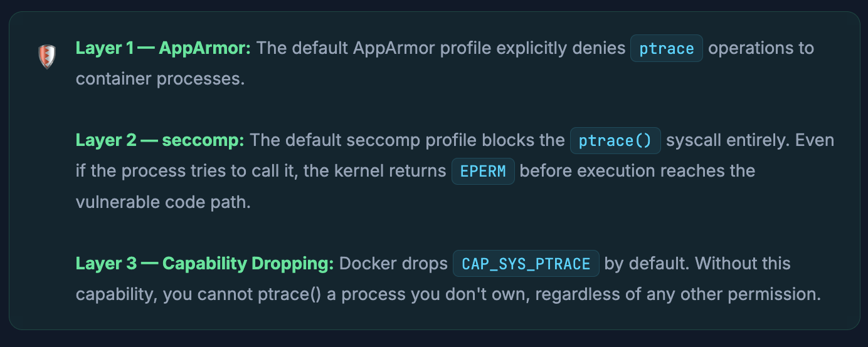Viewport: 868px width, 347px height.
Task: Click the text "container processes."
Action: (x=159, y=79)
